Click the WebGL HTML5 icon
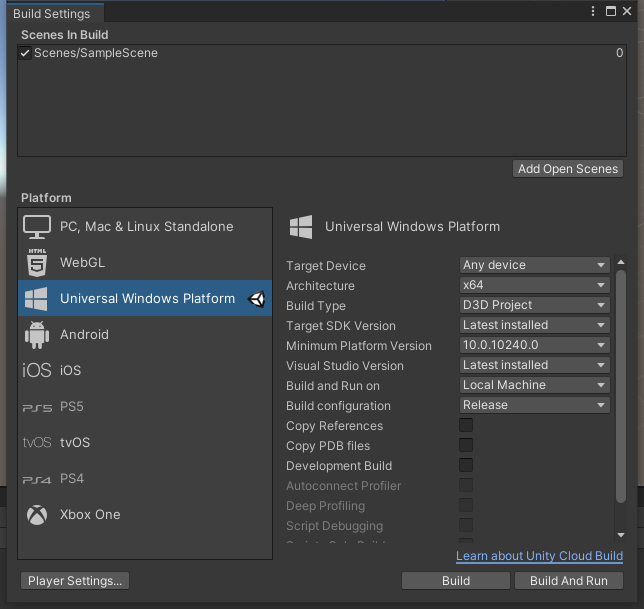Image resolution: width=644 pixels, height=609 pixels. [x=37, y=262]
